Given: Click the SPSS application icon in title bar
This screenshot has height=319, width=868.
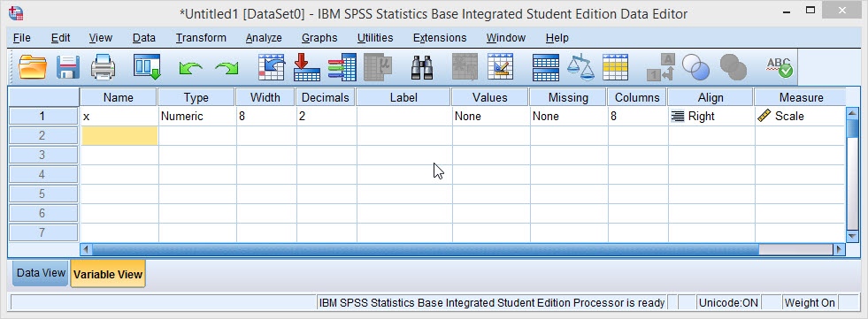Looking at the screenshot, I should 17,12.
